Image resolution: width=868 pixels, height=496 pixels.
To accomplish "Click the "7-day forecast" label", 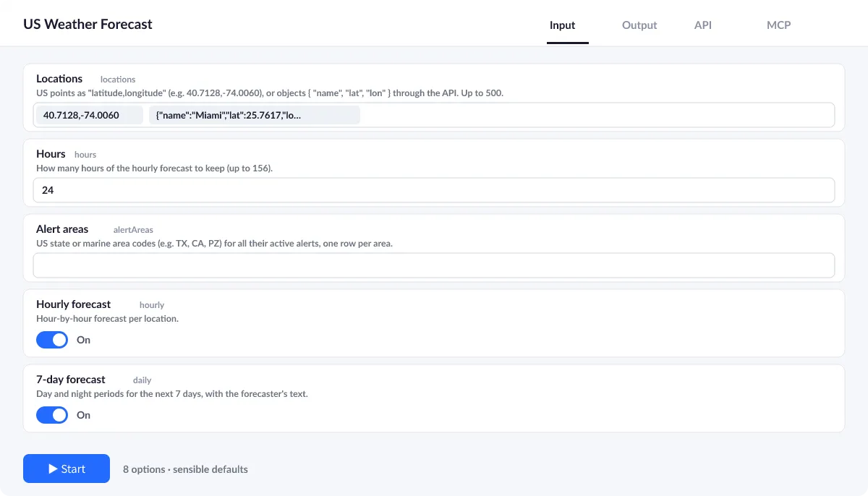I will pos(71,380).
